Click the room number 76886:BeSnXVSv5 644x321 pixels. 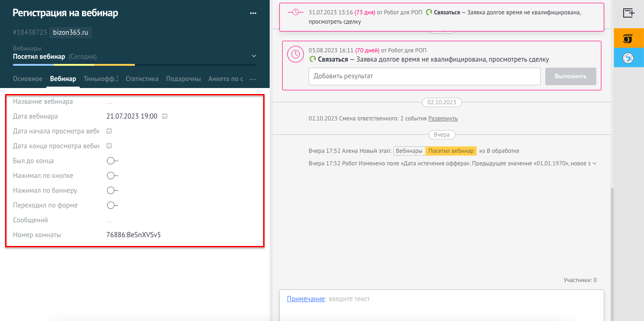133,235
